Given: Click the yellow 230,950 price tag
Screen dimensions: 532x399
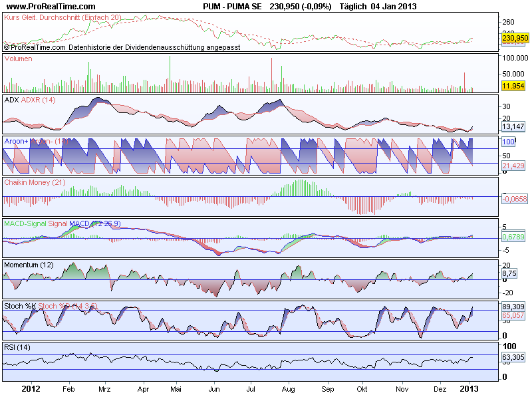Looking at the screenshot, I should pos(515,38).
